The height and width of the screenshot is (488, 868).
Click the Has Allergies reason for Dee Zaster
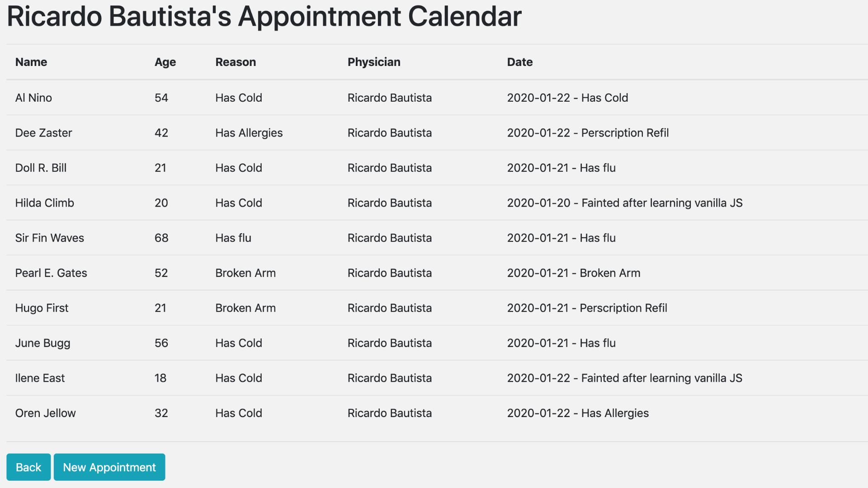pyautogui.click(x=249, y=133)
